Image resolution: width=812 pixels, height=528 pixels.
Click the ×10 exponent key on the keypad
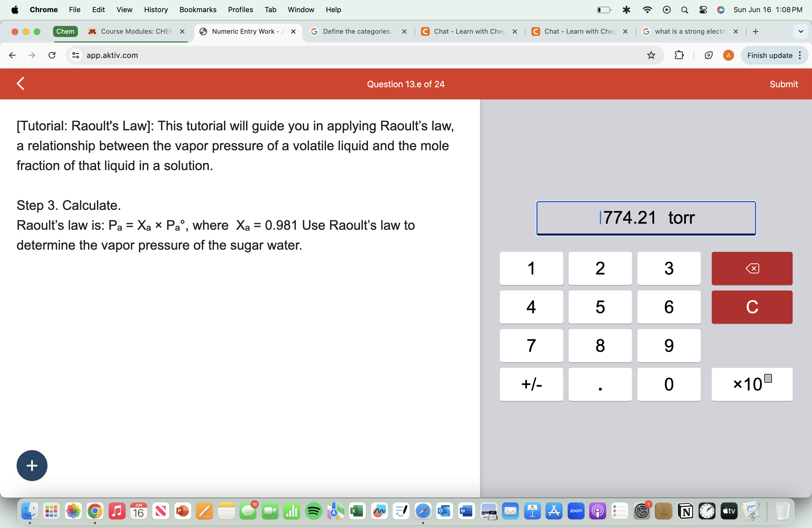point(752,384)
